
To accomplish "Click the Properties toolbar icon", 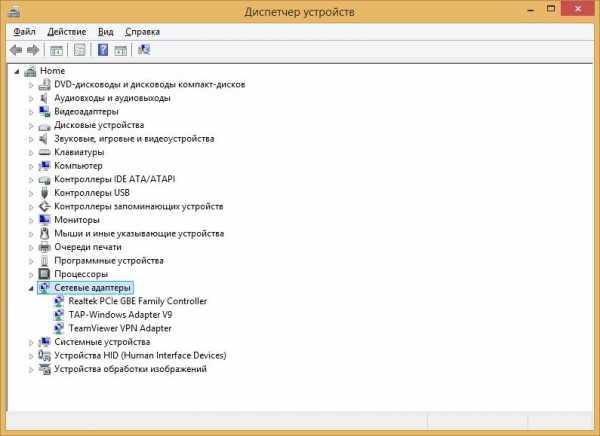I will (80, 50).
